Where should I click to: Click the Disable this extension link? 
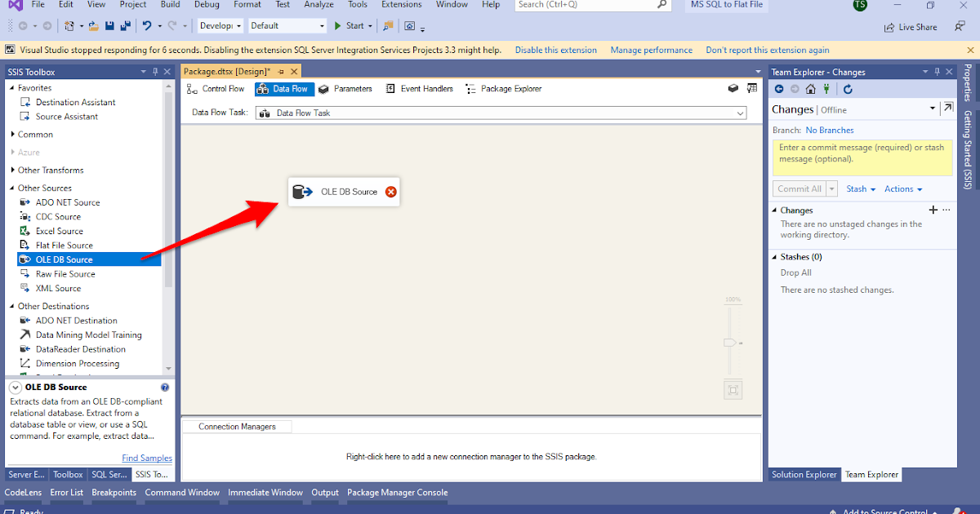556,51
